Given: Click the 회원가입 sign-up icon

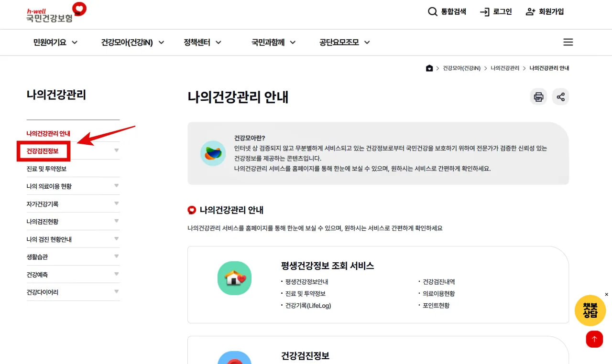Looking at the screenshot, I should 530,11.
